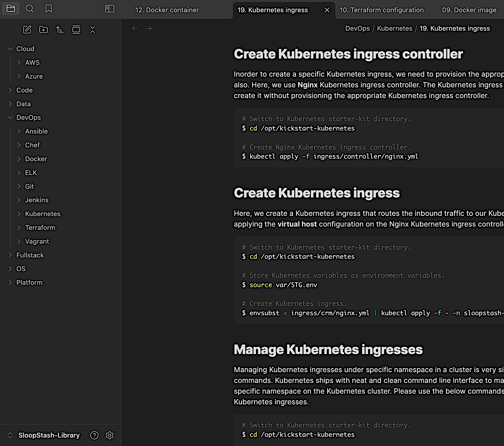Click the bold 'Nginx' word in paragraph

coord(308,85)
